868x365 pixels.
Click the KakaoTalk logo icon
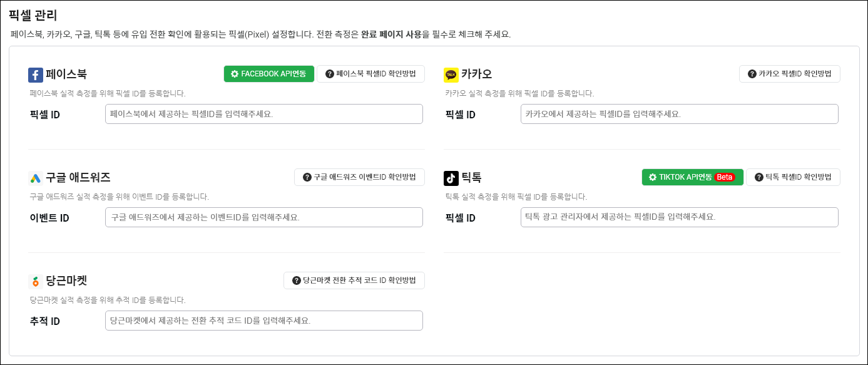[x=451, y=75]
